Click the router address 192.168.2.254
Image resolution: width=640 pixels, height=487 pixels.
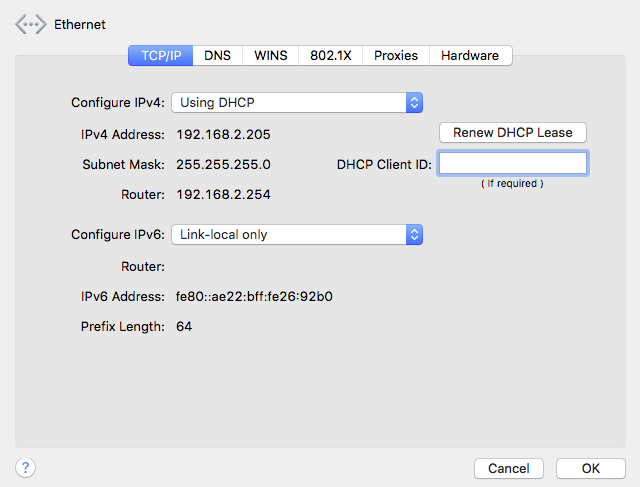223,194
